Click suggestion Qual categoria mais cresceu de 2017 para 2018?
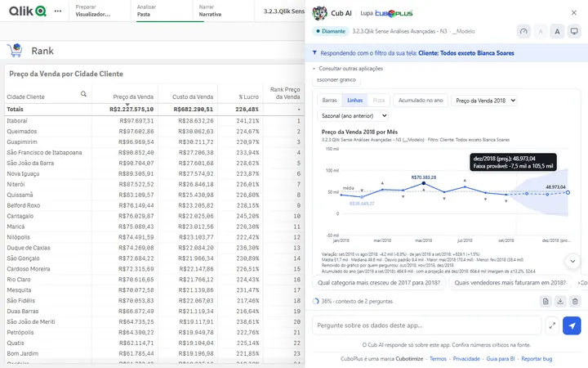Image resolution: width=588 pixels, height=368 pixels. [379, 282]
